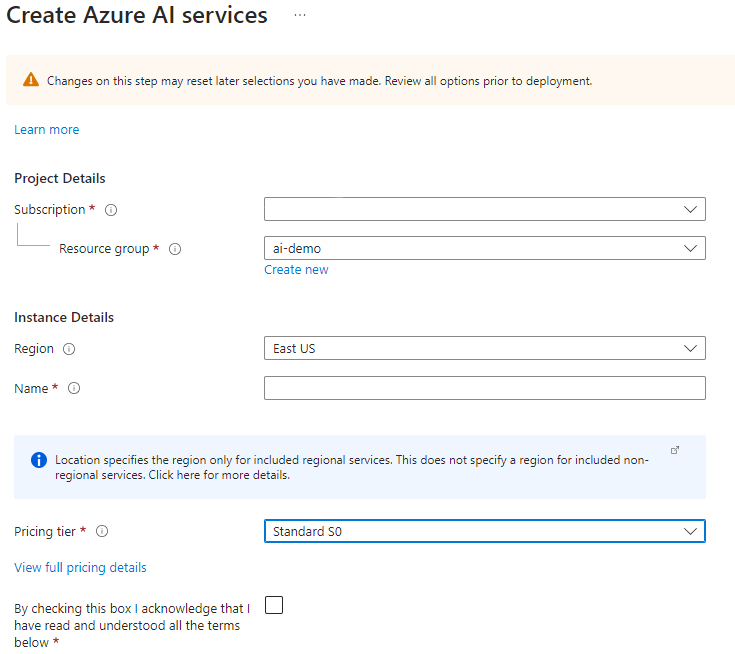Check the terms acknowledgment checkbox

tap(274, 605)
